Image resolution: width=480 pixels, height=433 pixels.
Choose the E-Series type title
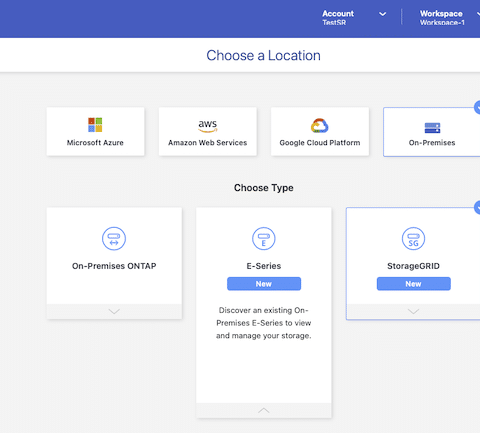264,266
